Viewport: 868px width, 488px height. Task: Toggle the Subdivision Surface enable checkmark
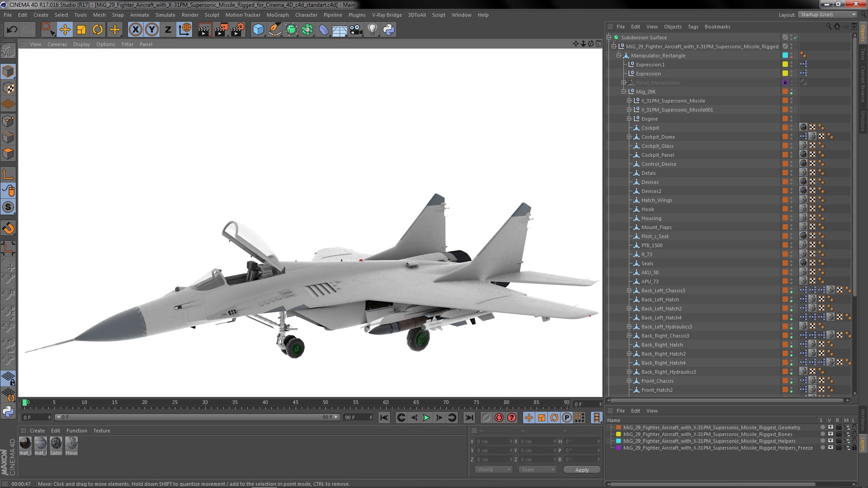point(796,38)
